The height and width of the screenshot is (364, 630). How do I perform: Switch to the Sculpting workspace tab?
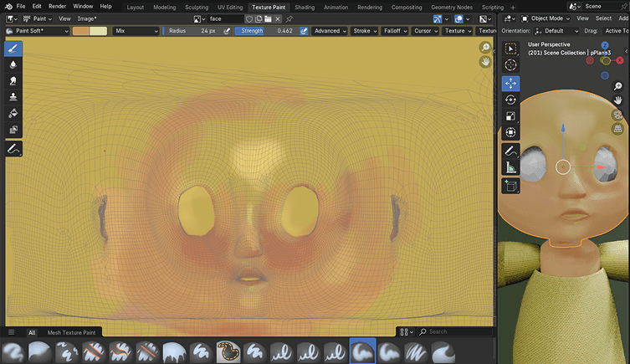(197, 7)
